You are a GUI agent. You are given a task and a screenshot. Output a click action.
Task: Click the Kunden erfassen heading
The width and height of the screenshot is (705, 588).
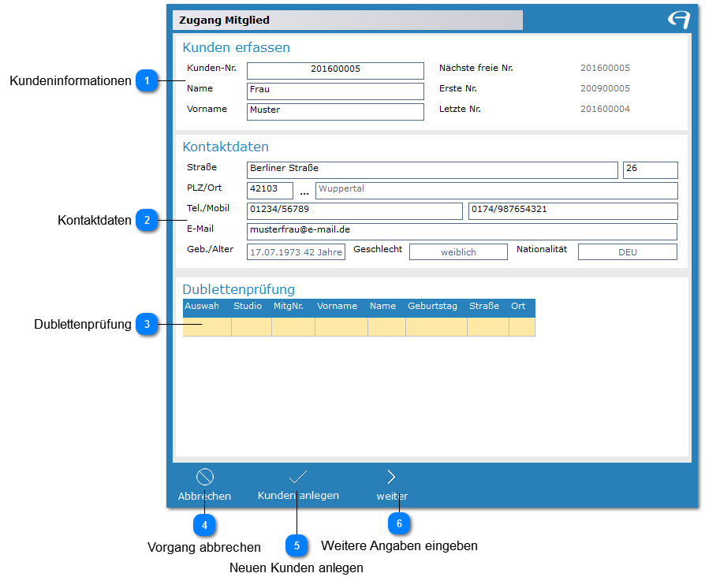236,47
